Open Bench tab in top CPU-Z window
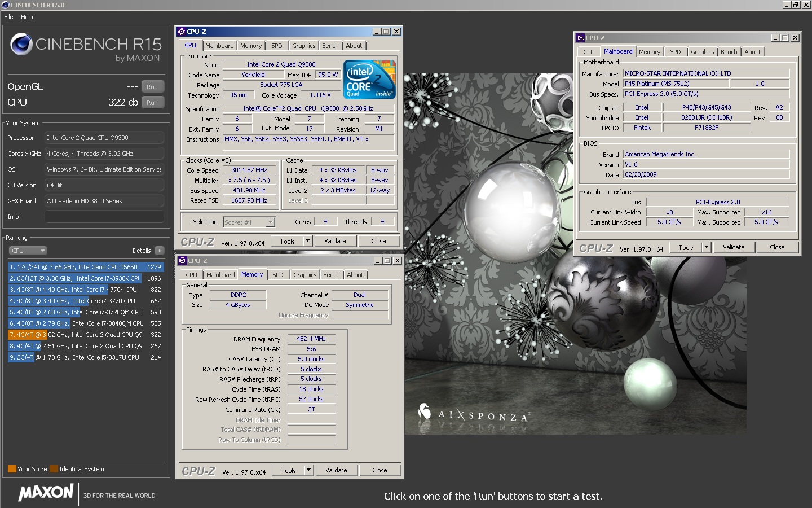The image size is (812, 508). [x=330, y=46]
